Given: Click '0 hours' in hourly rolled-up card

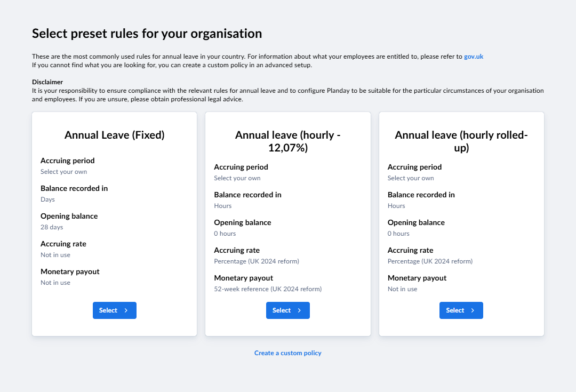Looking at the screenshot, I should coord(398,234).
